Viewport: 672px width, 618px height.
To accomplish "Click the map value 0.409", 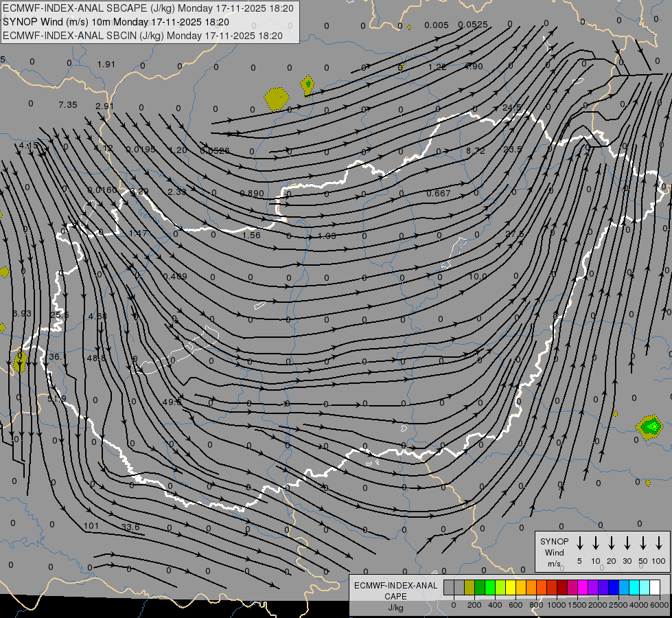I will click(175, 276).
